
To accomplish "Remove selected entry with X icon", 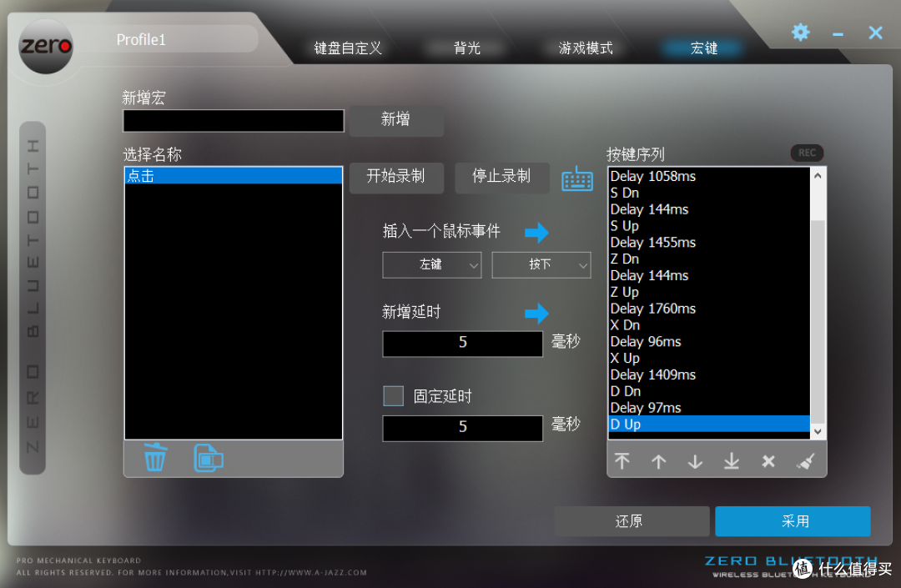I will click(768, 461).
